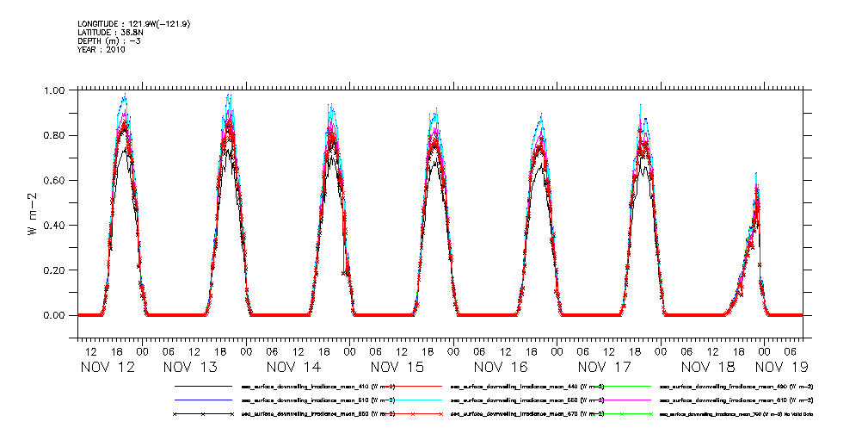Click the 'NOV 13' date label
Screen dimensions: 868x434
(190, 366)
